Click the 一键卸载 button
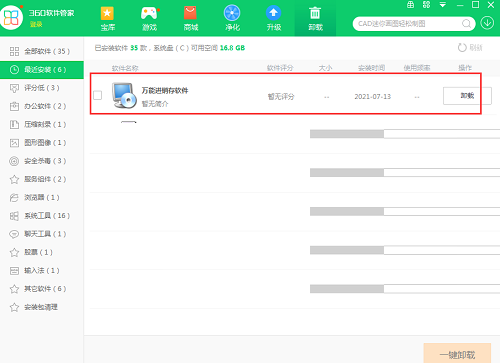500x363 pixels. (457, 355)
